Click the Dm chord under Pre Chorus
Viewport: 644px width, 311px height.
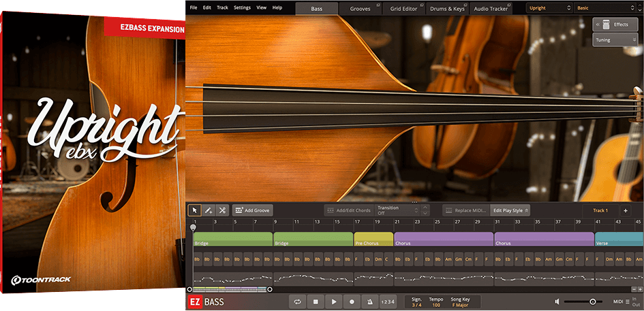[x=378, y=259]
